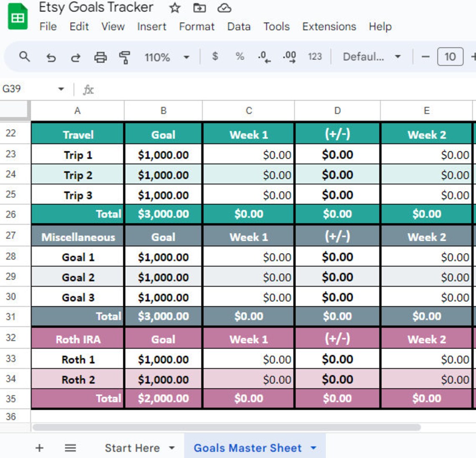
Task: Select the Undo icon
Action: (51, 57)
